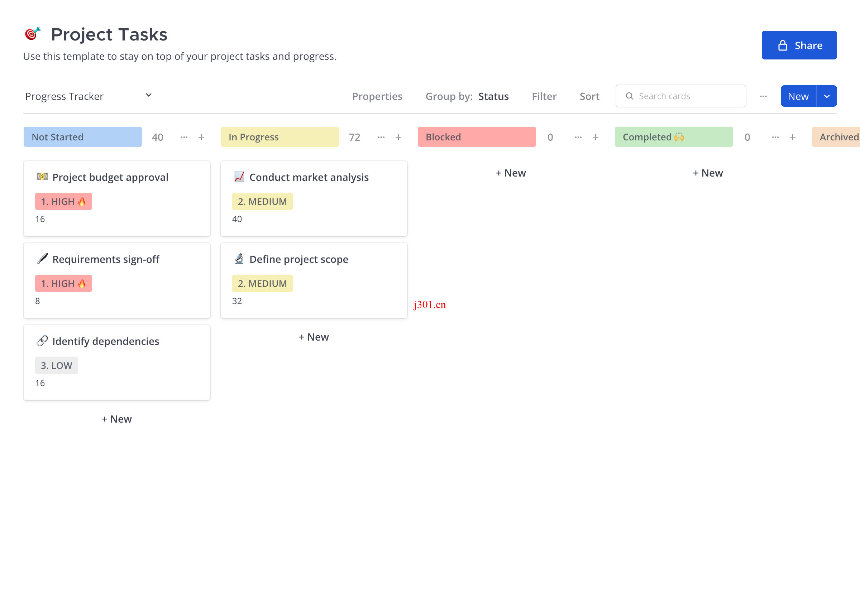Viewport: 860px width, 616px height.
Task: Click the Share button lock icon
Action: (x=783, y=45)
